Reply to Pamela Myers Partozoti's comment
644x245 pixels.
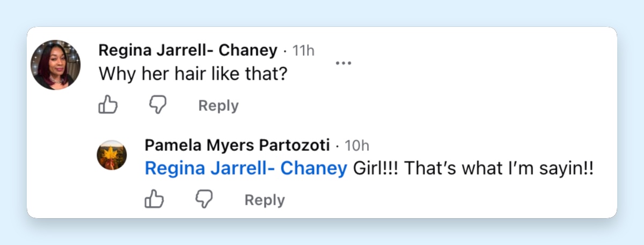(x=265, y=200)
